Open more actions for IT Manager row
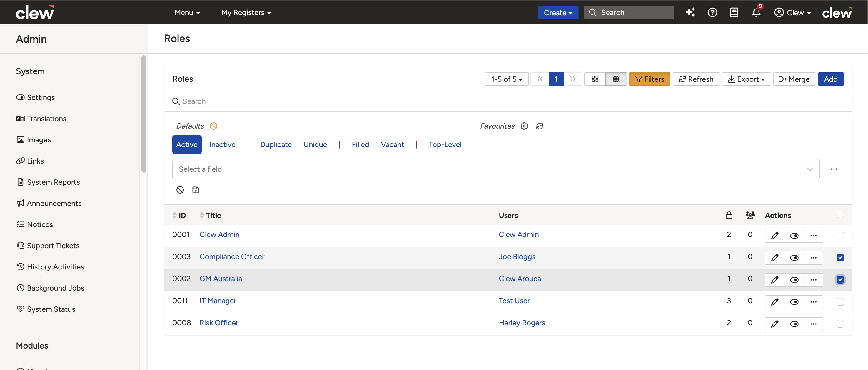 tap(813, 302)
